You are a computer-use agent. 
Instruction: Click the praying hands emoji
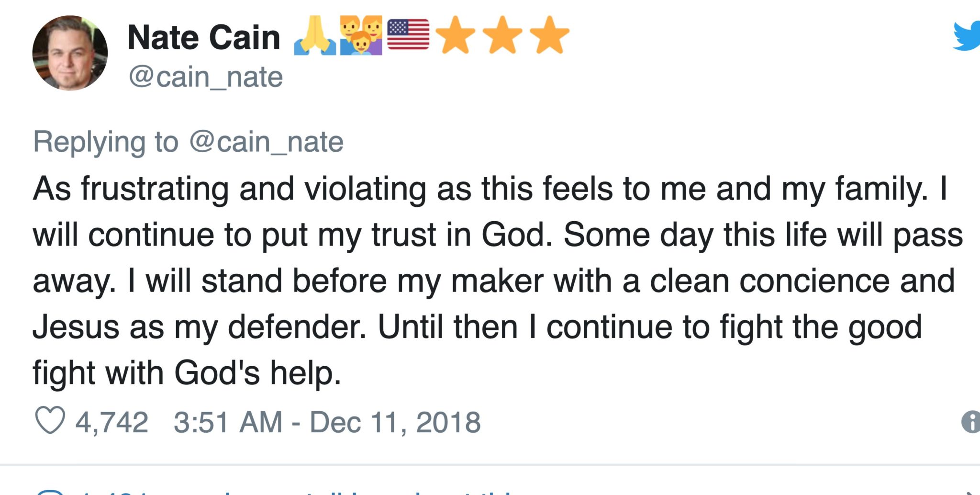314,36
